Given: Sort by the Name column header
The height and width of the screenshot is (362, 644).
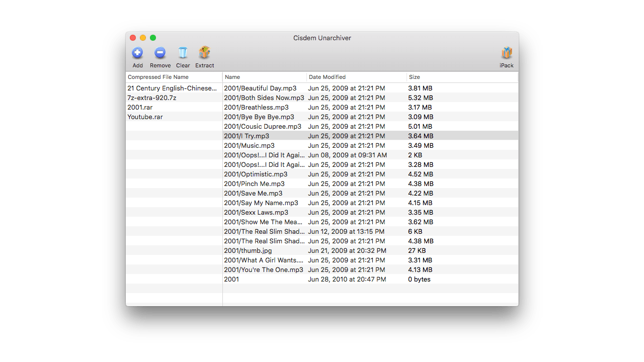Looking at the screenshot, I should pyautogui.click(x=265, y=77).
